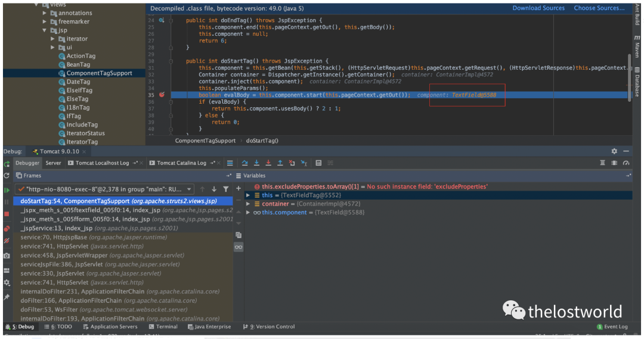Add a new watch with plus icon

[239, 189]
